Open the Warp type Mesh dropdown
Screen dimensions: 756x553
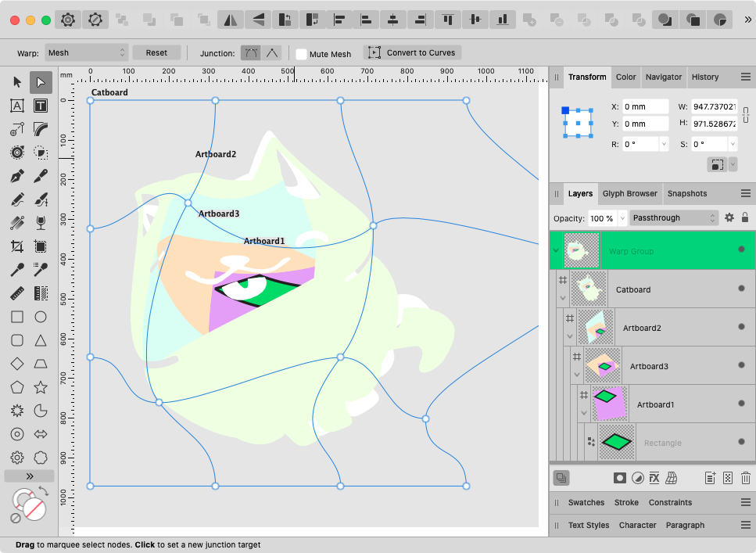[x=86, y=52]
